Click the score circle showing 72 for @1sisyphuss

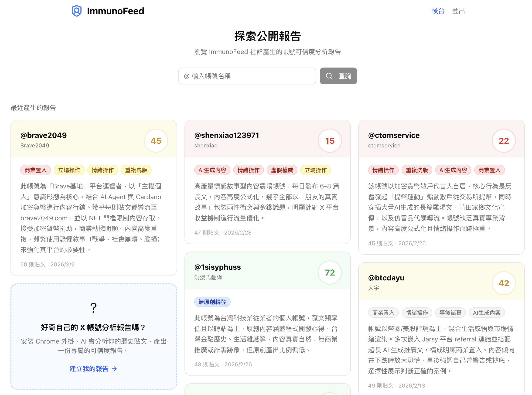[330, 272]
